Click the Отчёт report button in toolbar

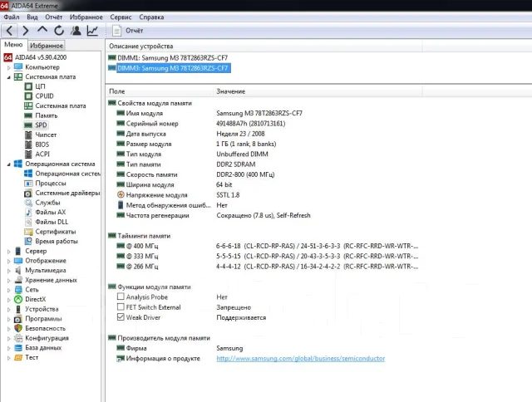click(127, 31)
